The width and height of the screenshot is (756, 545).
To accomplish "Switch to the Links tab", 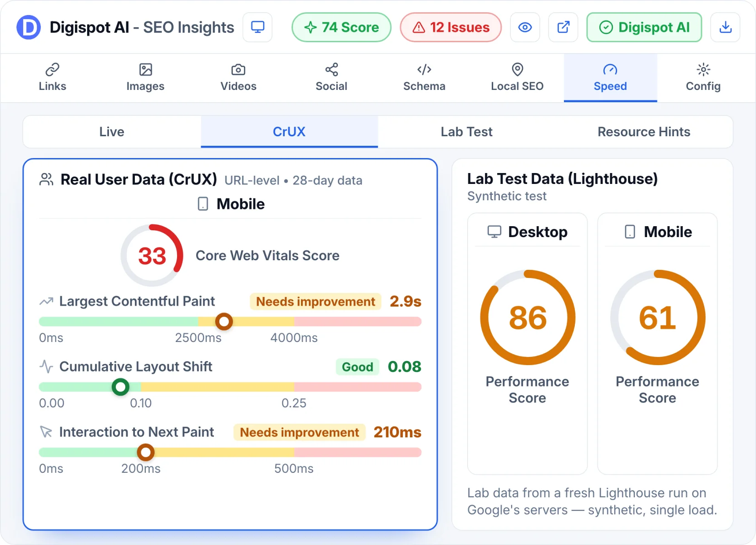I will pos(52,78).
